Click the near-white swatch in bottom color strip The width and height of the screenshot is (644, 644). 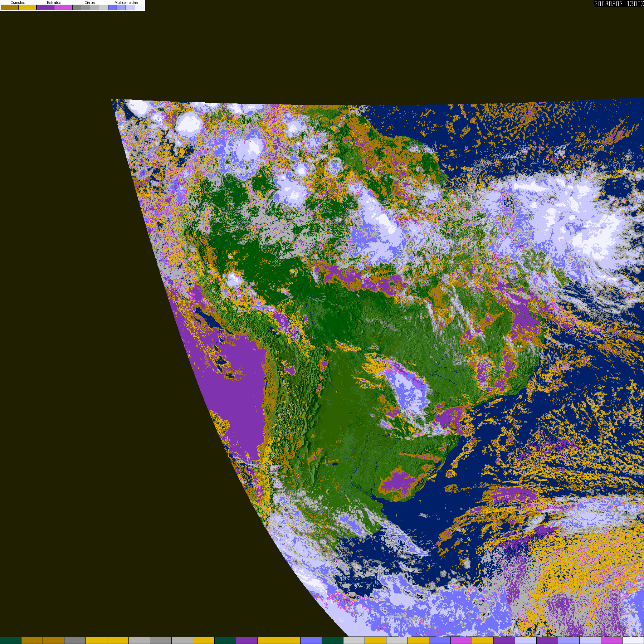[x=633, y=640]
